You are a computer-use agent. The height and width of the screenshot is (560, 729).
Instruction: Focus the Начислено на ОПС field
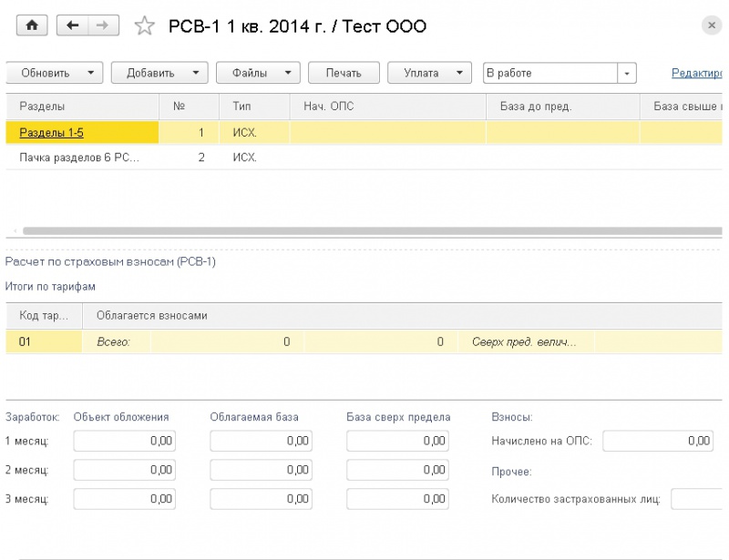tap(657, 441)
